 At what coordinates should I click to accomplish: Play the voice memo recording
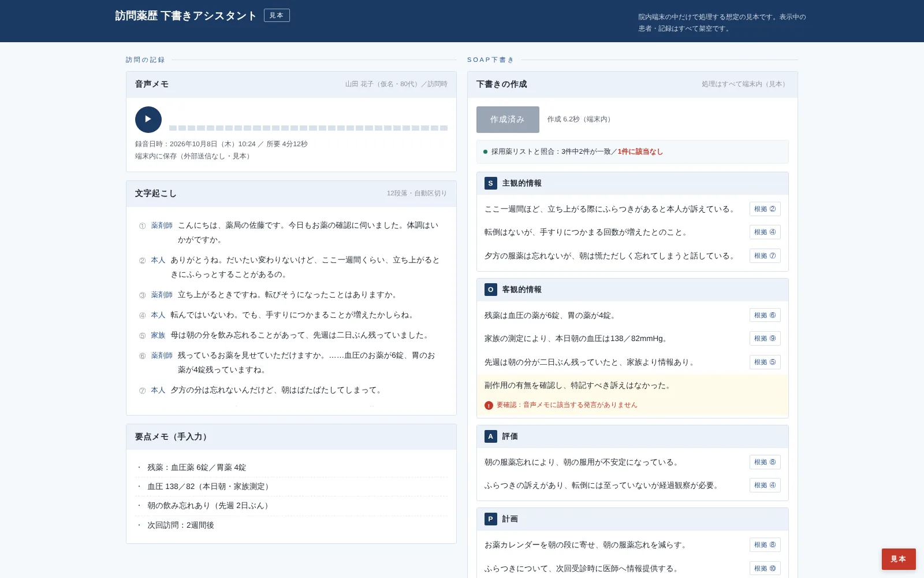(x=148, y=120)
